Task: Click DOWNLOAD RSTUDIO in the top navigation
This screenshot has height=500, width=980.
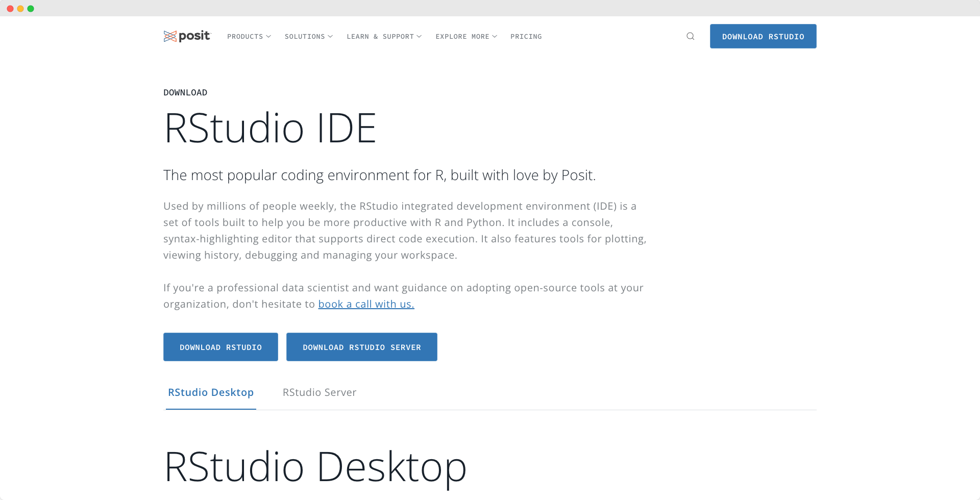Action: point(763,36)
